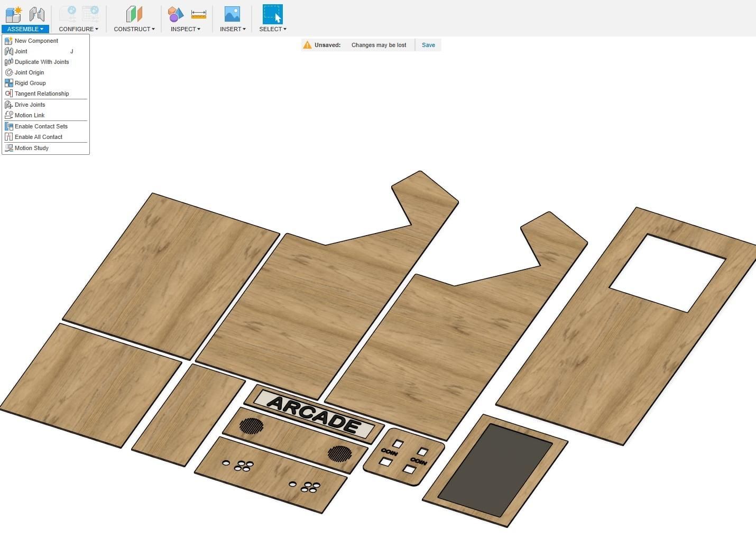Pick Rigid Group from the menu

(x=45, y=83)
